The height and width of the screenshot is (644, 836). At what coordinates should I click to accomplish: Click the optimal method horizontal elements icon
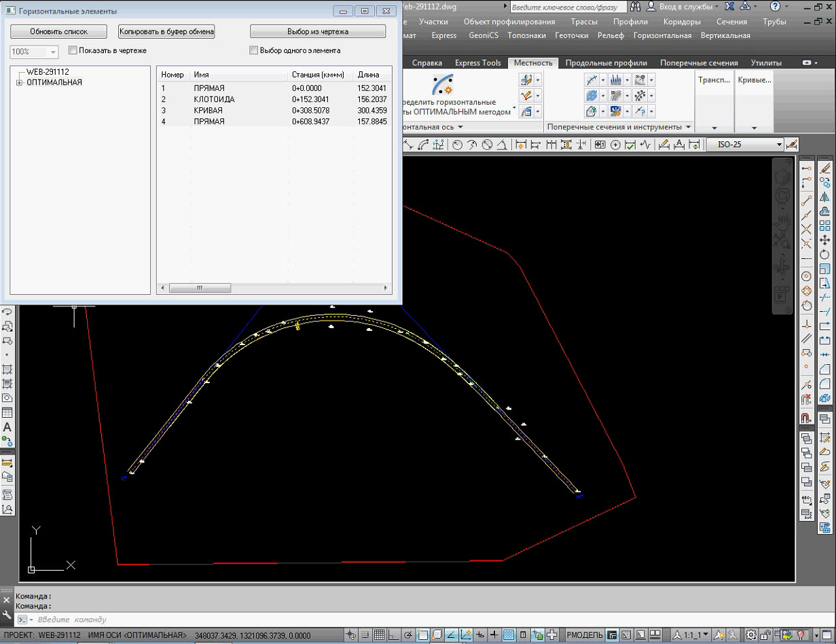tap(443, 85)
